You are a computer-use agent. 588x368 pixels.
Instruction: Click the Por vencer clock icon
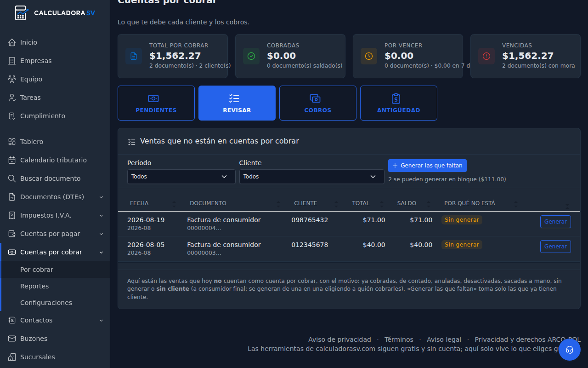click(x=369, y=56)
